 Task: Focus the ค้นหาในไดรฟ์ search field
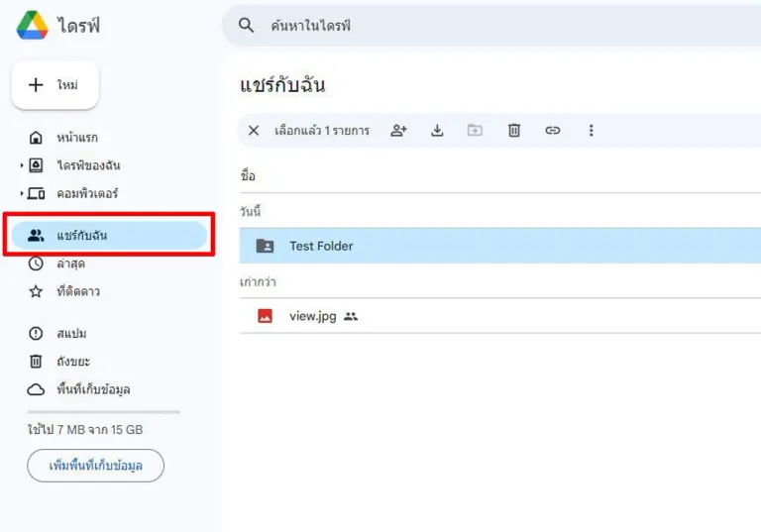click(491, 25)
